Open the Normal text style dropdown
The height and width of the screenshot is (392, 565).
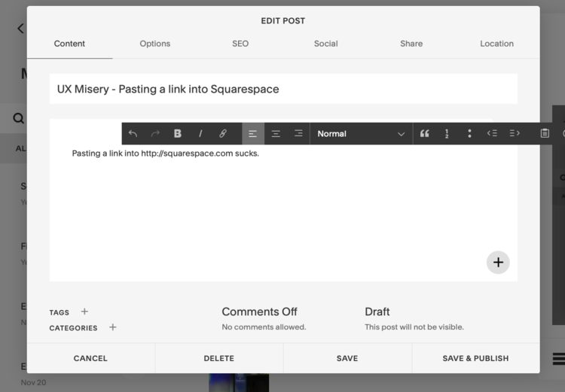click(x=361, y=133)
